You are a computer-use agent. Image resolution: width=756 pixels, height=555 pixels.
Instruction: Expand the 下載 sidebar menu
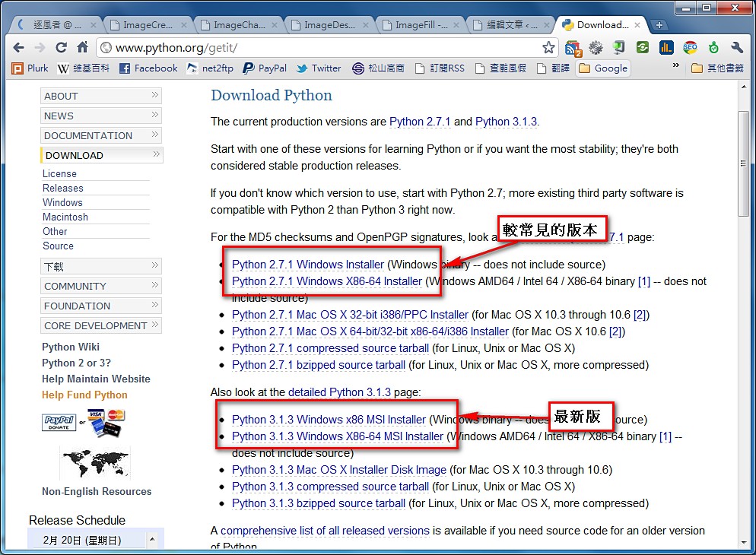[100, 266]
